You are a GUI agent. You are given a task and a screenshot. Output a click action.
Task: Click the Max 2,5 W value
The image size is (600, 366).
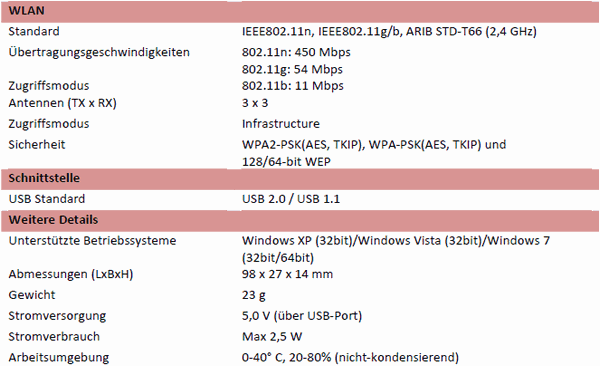click(272, 337)
